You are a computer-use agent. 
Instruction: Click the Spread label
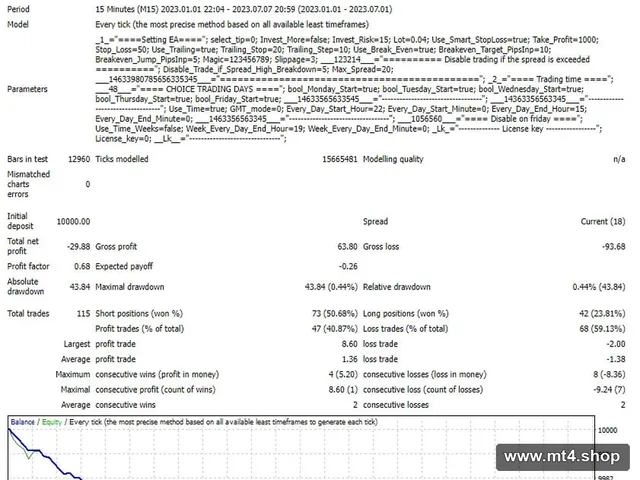[376, 222]
